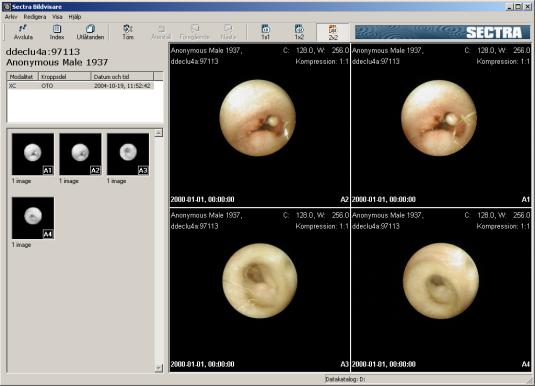
Task: Select thumbnail A4 in series list
Action: [x=33, y=218]
